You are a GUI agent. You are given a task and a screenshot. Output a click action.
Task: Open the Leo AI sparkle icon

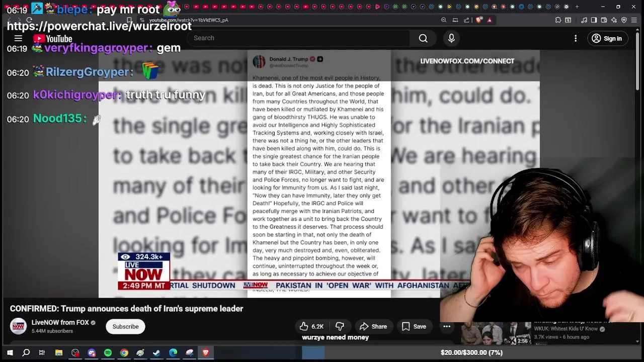[614, 20]
